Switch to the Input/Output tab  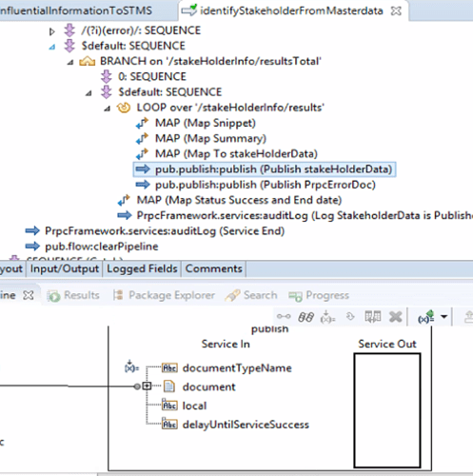[65, 268]
